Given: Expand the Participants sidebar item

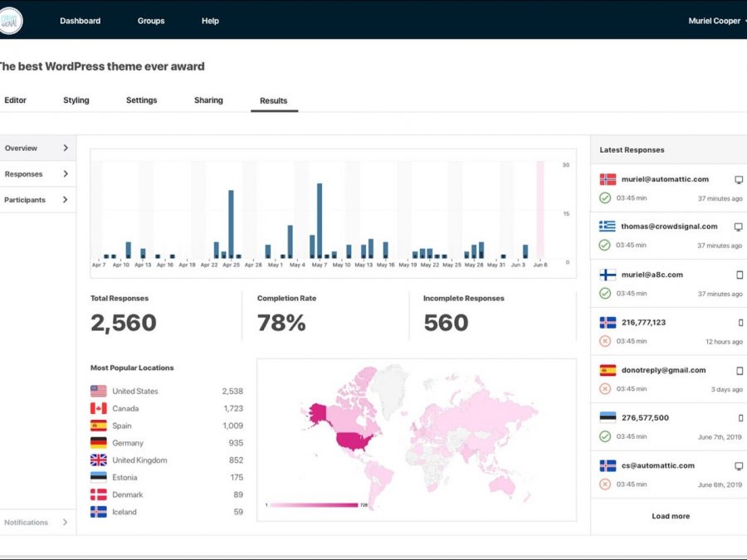Looking at the screenshot, I should point(66,200).
